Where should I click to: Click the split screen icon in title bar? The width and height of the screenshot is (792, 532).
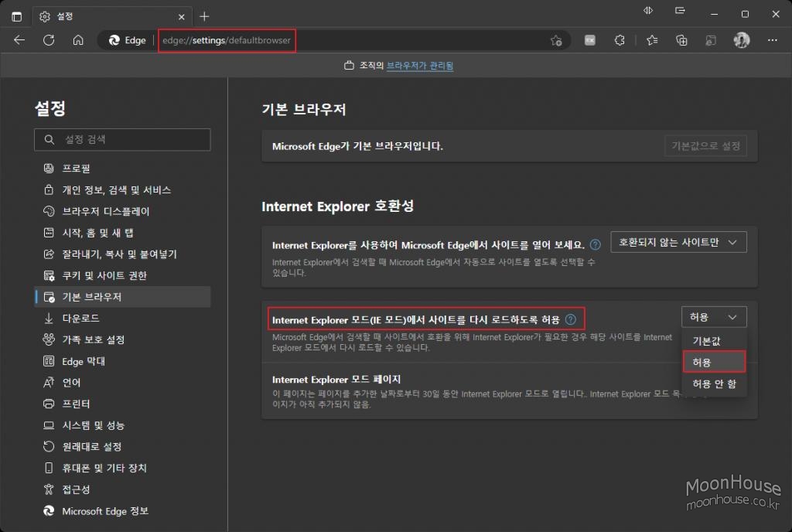(648, 11)
